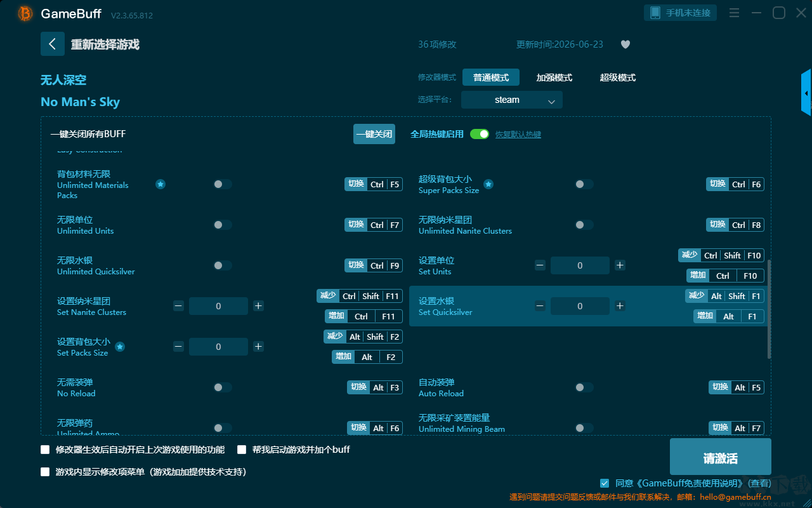
Task: Select the 普通模式 mode tab
Action: click(x=491, y=77)
